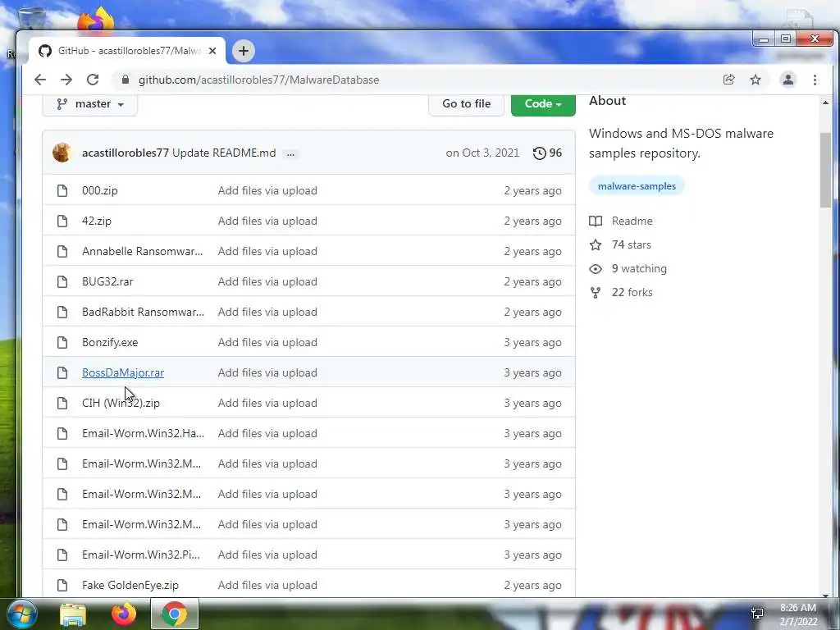Open the BadRabbit Ransomware file
This screenshot has width=840, height=630.
click(143, 312)
